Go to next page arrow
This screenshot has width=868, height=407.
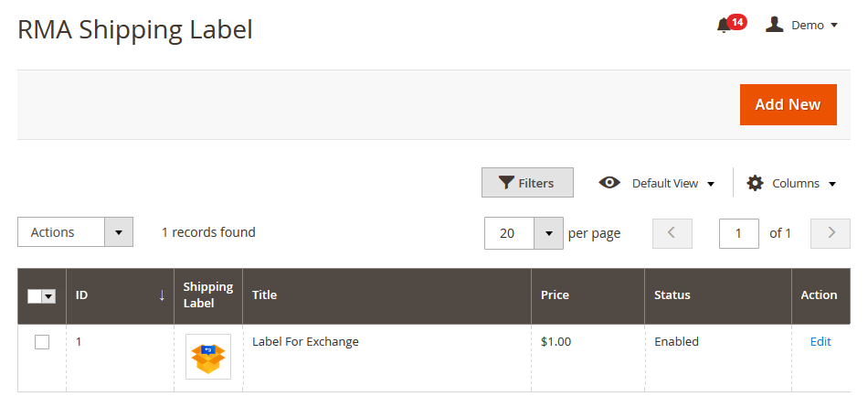(831, 233)
